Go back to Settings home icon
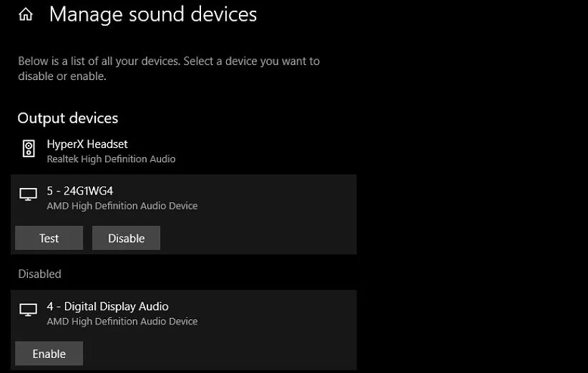The image size is (588, 373). pos(26,14)
